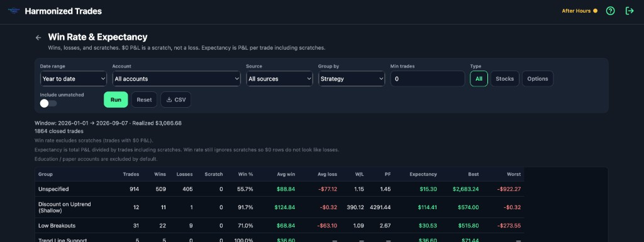
Task: Sort by the W/L column header
Action: [359, 174]
